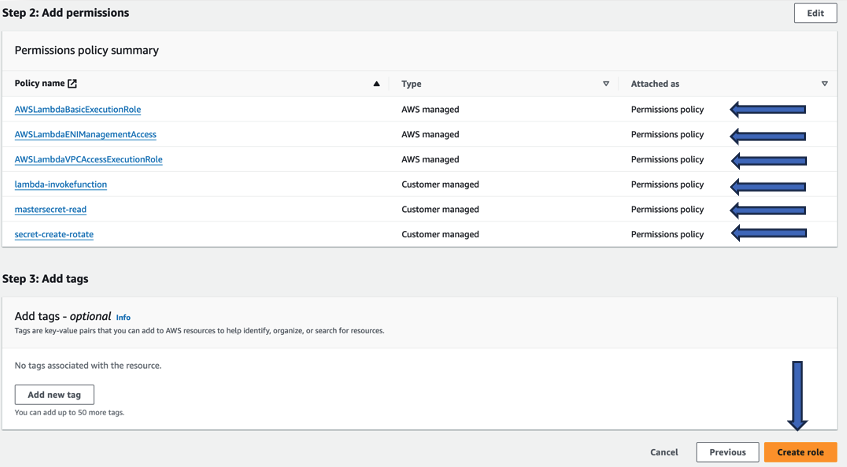Click the tags key-value pairs description text
Viewport: 847px width, 467px height.
coord(199,330)
